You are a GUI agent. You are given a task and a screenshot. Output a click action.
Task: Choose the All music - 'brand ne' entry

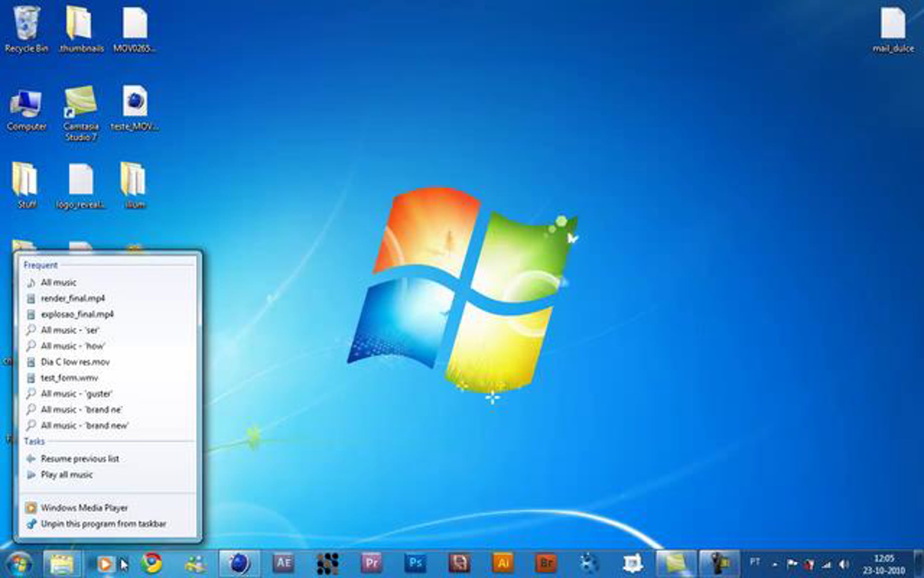[x=108, y=410]
